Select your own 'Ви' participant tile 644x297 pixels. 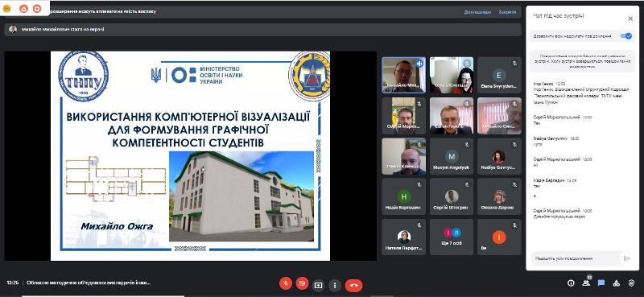[499, 237]
